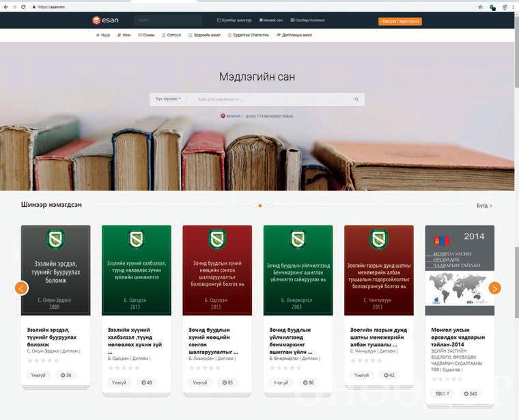Viewport: 519px width, 420px height.
Task: Click the search magnifier icon
Action: click(x=356, y=99)
